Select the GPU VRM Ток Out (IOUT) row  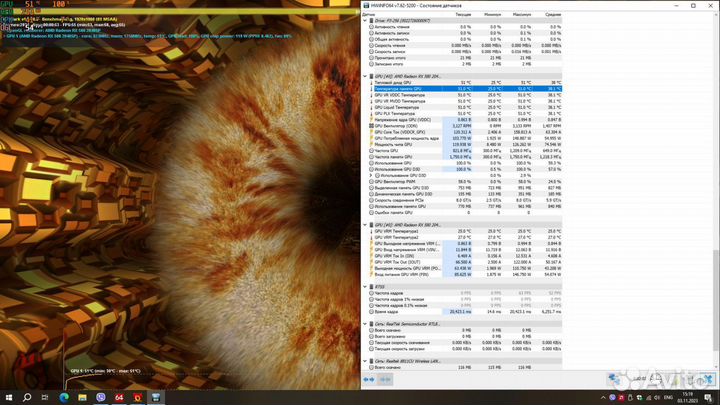click(x=465, y=262)
